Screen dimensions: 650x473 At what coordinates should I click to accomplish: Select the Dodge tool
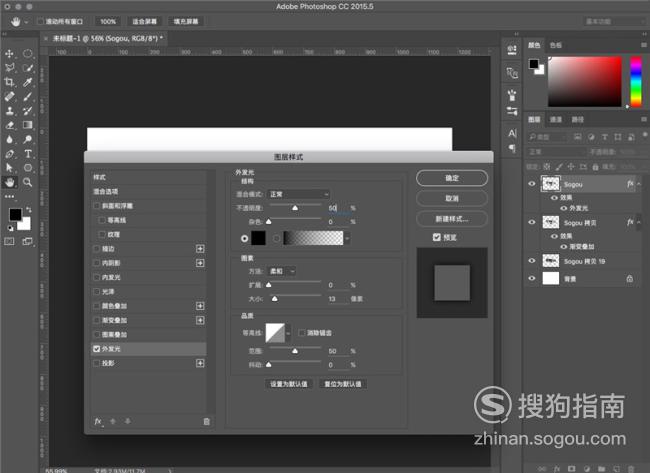click(x=27, y=139)
